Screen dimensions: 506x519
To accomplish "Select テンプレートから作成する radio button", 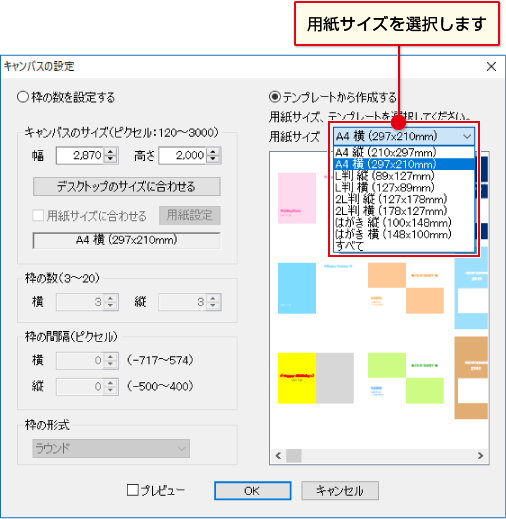I will pyautogui.click(x=275, y=97).
